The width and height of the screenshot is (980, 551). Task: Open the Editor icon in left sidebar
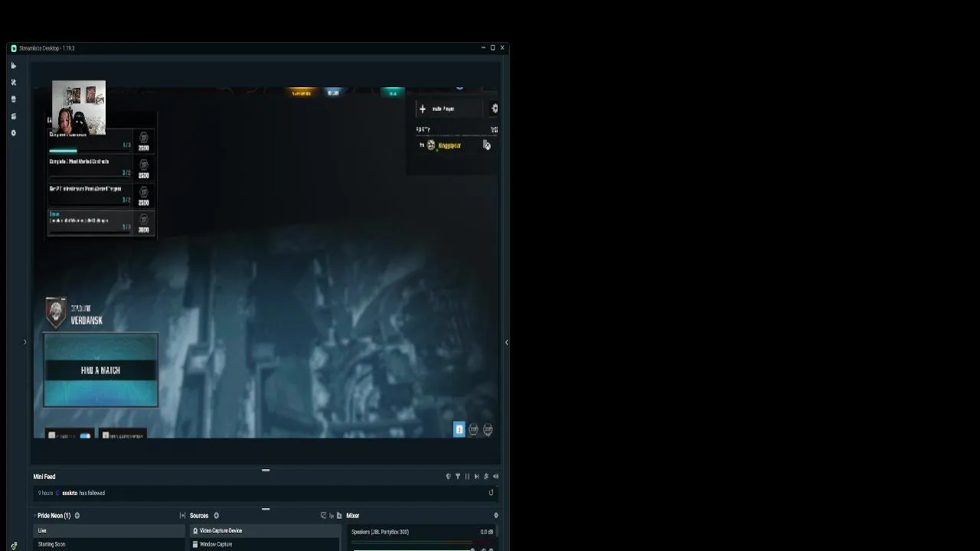click(13, 66)
